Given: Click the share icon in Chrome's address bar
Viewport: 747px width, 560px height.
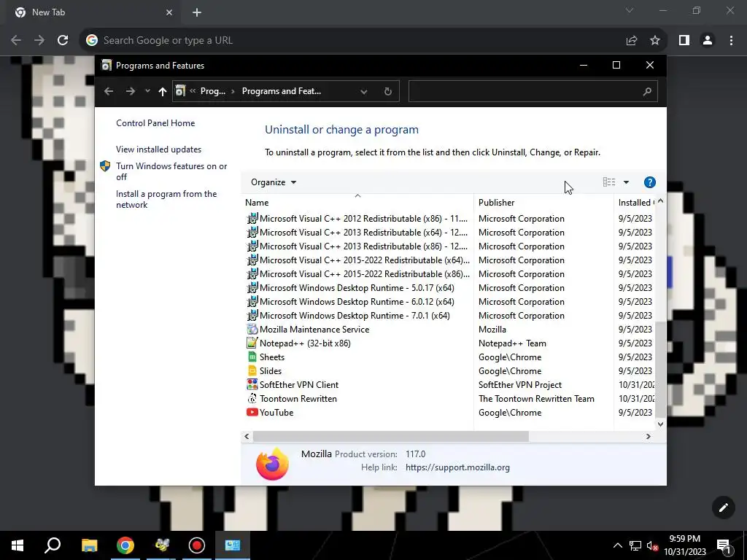Looking at the screenshot, I should [x=632, y=41].
